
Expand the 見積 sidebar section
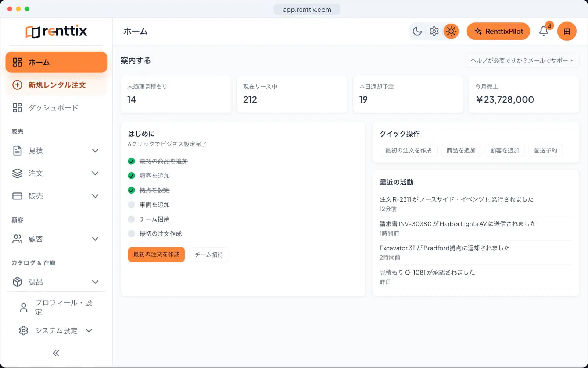pyautogui.click(x=95, y=151)
